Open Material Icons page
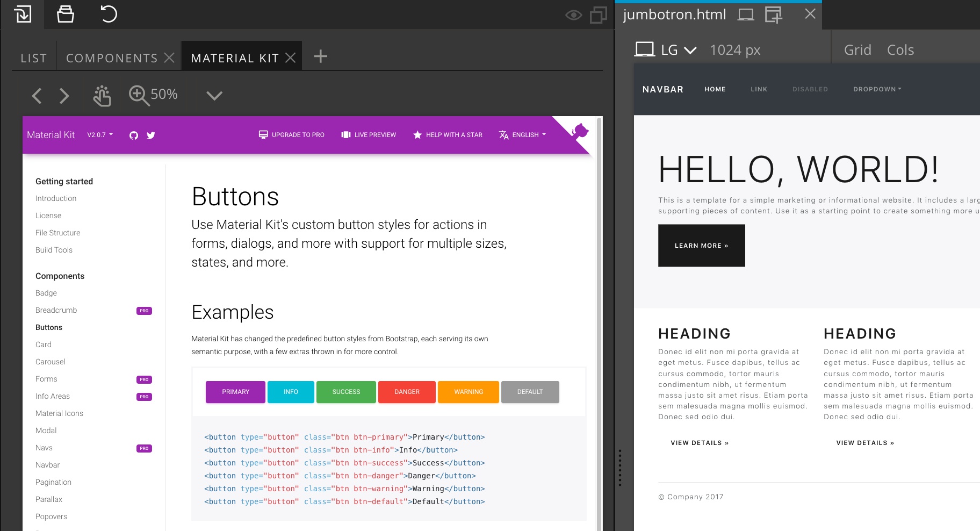 coord(59,413)
